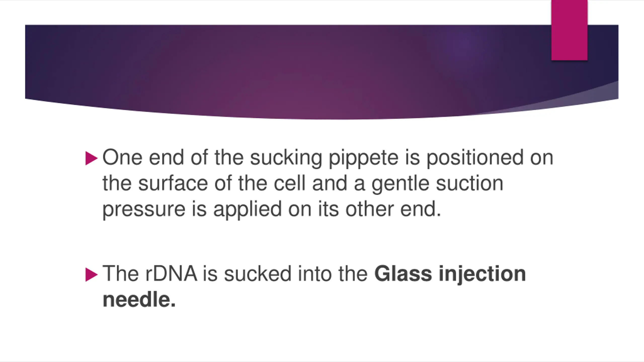
Task: Select the word "cell"
Action: tap(289, 183)
